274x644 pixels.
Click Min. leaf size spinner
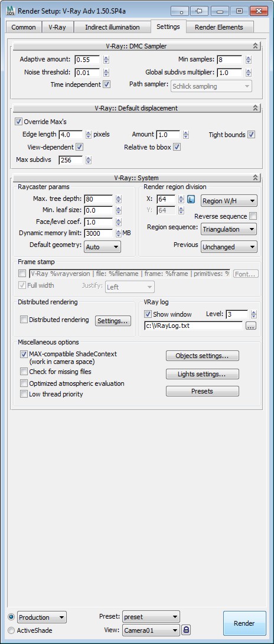[x=119, y=211]
